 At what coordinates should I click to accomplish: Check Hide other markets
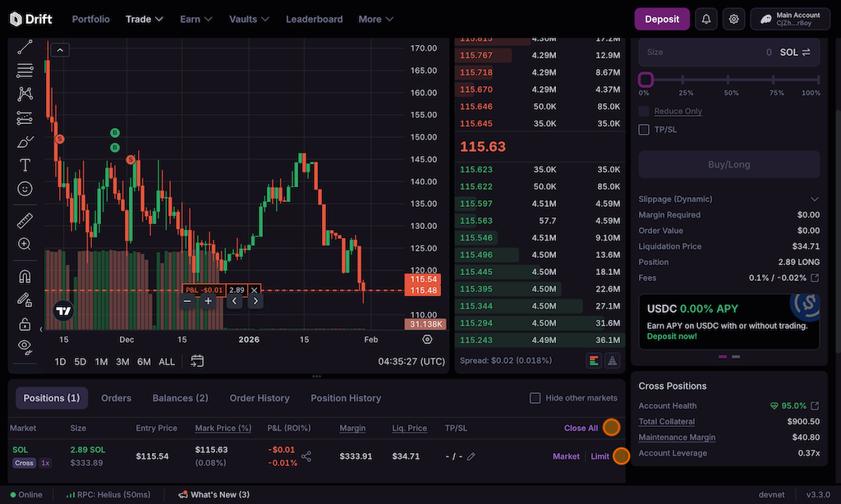[x=535, y=398]
